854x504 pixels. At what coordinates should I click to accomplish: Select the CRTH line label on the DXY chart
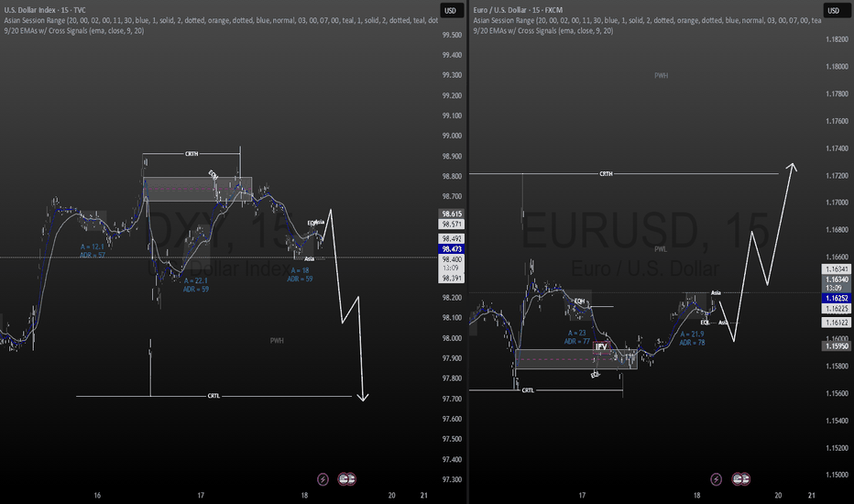(x=192, y=154)
